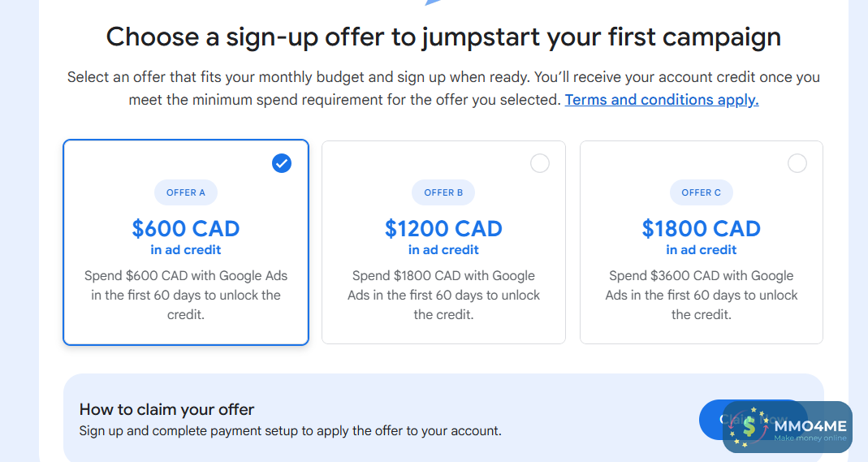Click the checked Offer A radio button
868x462 pixels.
click(x=282, y=163)
